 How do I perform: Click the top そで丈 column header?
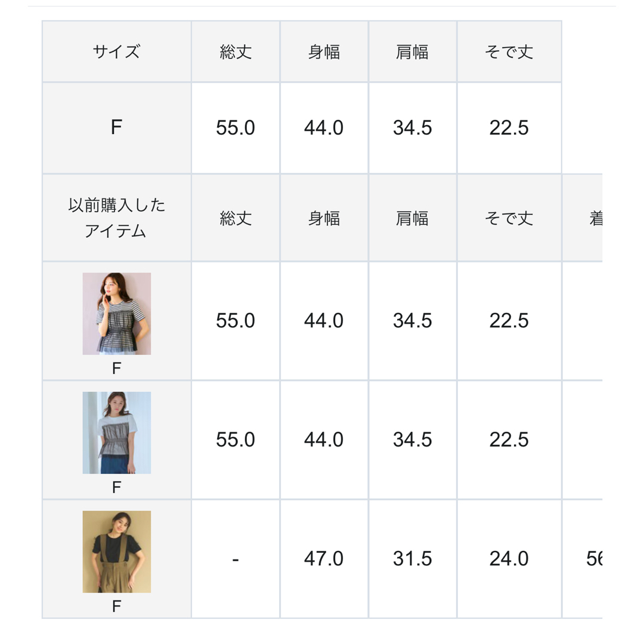tap(509, 52)
